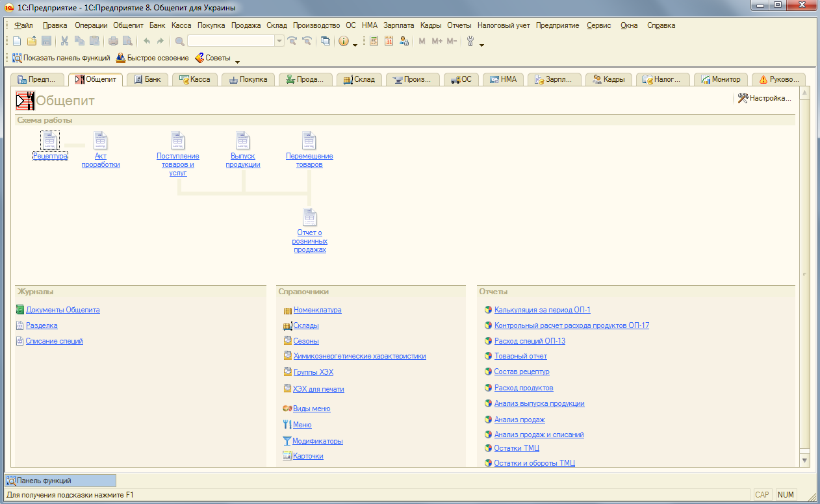Open the Акт проработки document icon
Image resolution: width=820 pixels, height=504 pixels.
click(x=101, y=140)
